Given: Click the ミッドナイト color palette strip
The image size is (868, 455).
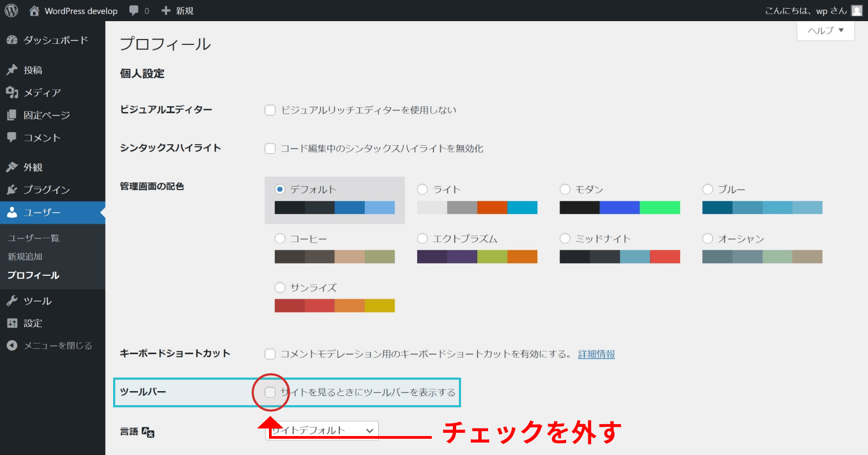Looking at the screenshot, I should (x=620, y=257).
